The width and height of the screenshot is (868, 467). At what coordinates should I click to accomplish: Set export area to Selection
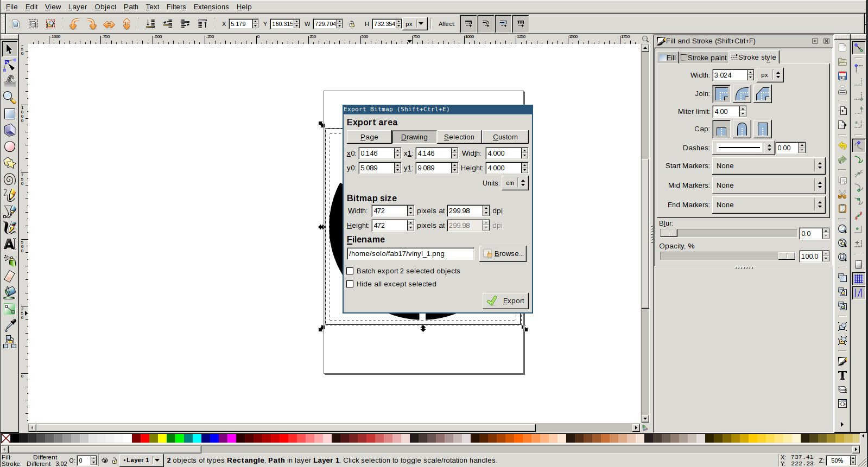(459, 137)
